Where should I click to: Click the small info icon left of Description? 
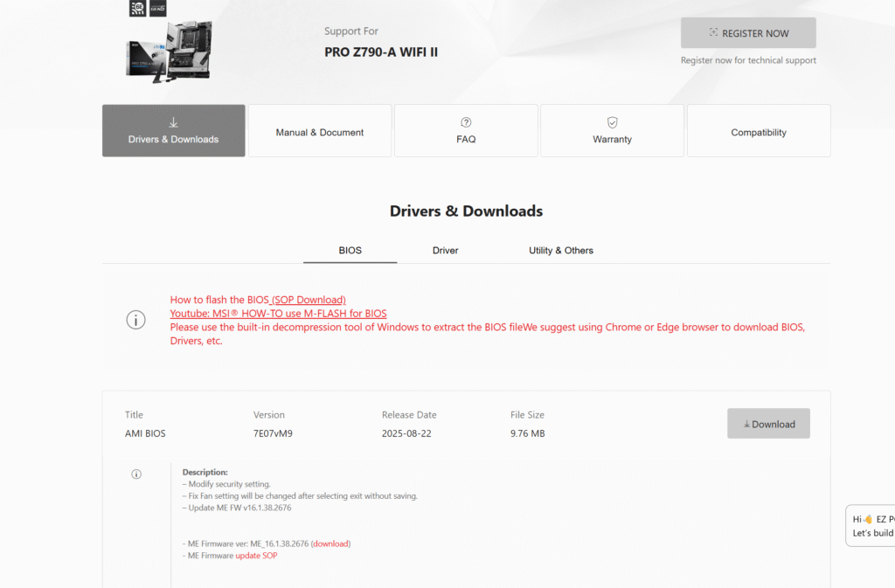click(136, 474)
